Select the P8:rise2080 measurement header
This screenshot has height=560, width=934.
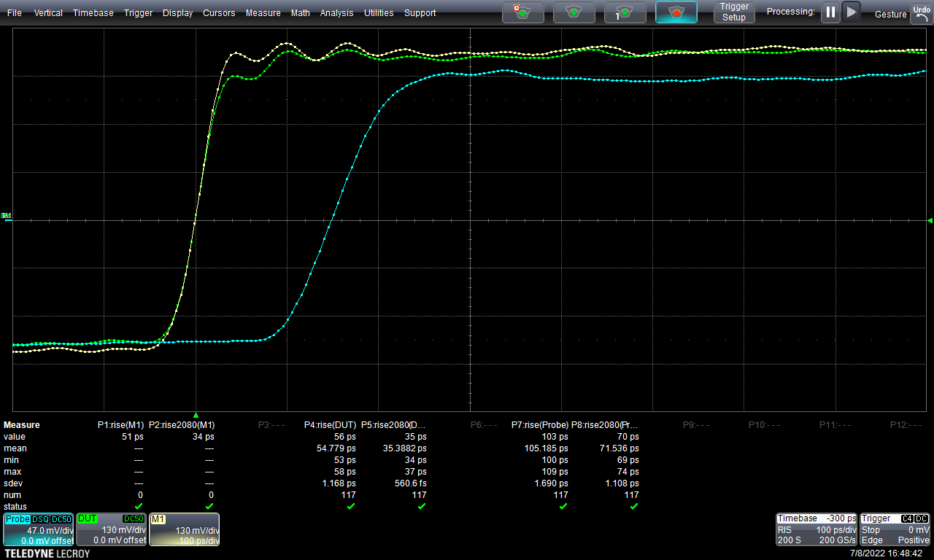coord(605,424)
